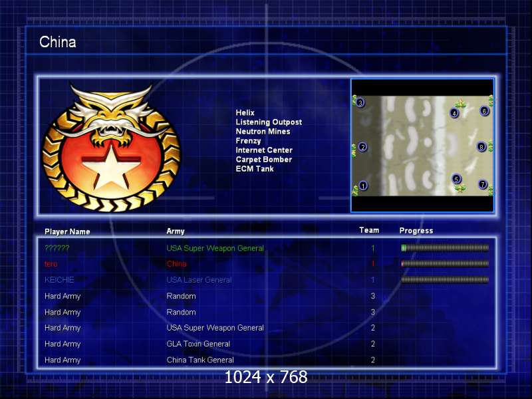
Task: Click the "China Tank General" army text
Action: [200, 360]
